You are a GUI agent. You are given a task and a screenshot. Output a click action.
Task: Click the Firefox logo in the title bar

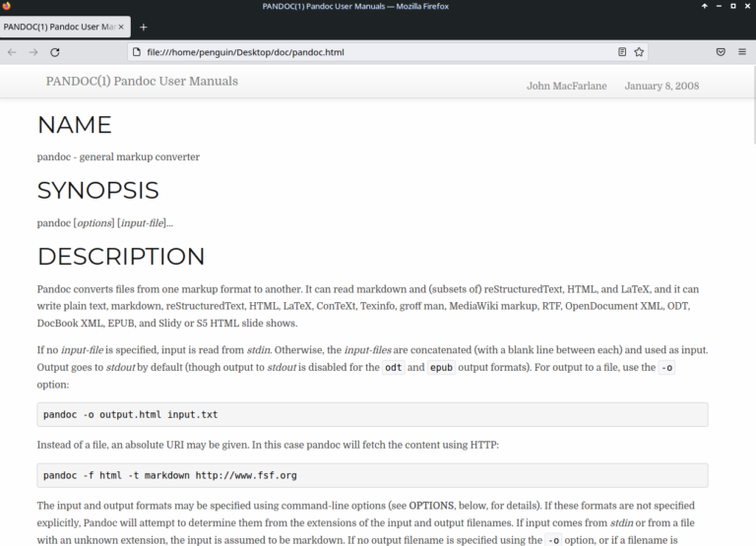(x=7, y=6)
